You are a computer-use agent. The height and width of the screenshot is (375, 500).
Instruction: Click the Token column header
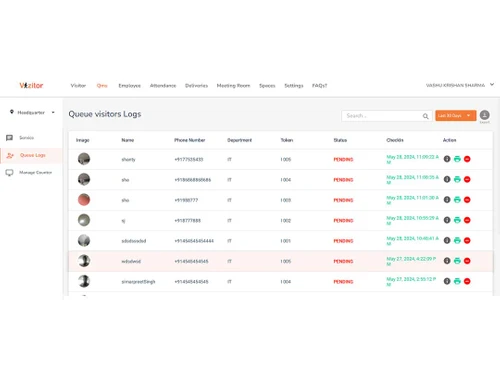(x=287, y=140)
